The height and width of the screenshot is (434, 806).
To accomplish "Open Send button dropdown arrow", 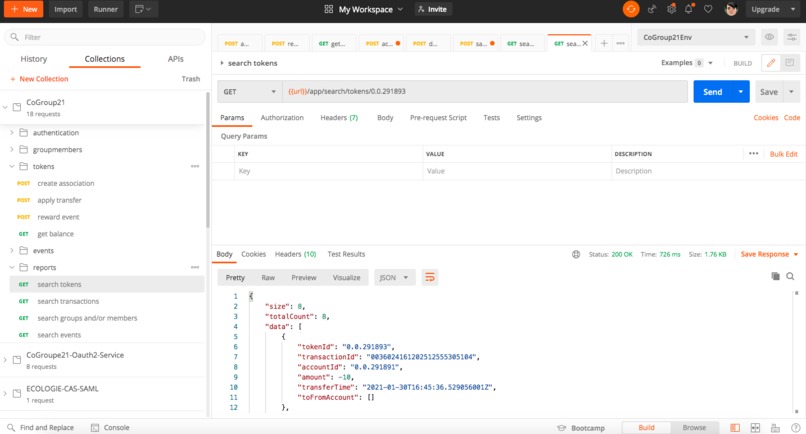I will [740, 92].
